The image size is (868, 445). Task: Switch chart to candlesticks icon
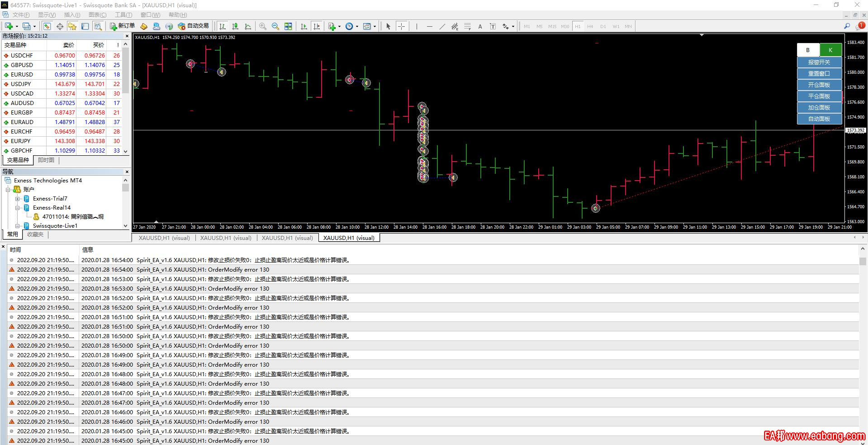pyautogui.click(x=235, y=26)
